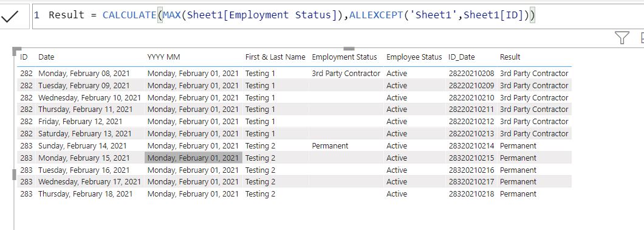Select ID_Date value 28220210212
Screen dimensions: 644x230
471,122
